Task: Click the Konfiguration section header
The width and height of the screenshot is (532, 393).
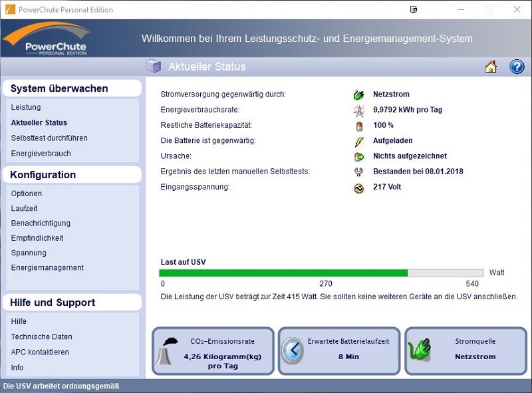Action: pyautogui.click(x=72, y=175)
